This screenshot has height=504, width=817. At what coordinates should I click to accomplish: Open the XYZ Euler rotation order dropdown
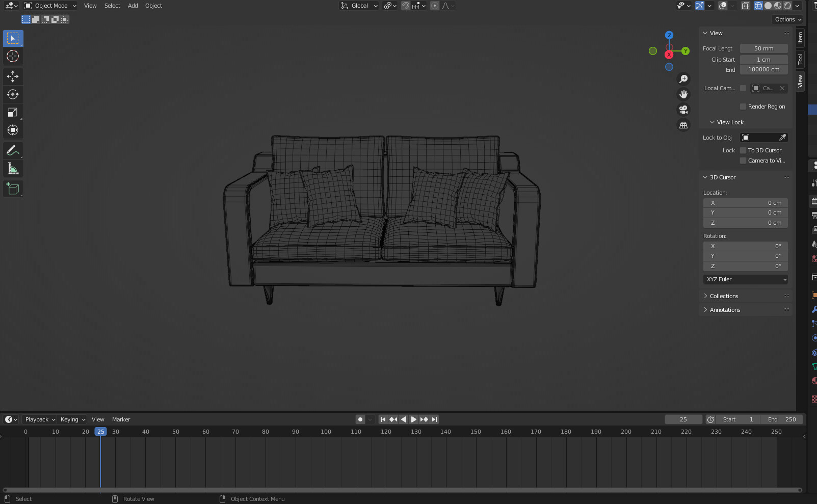(745, 279)
